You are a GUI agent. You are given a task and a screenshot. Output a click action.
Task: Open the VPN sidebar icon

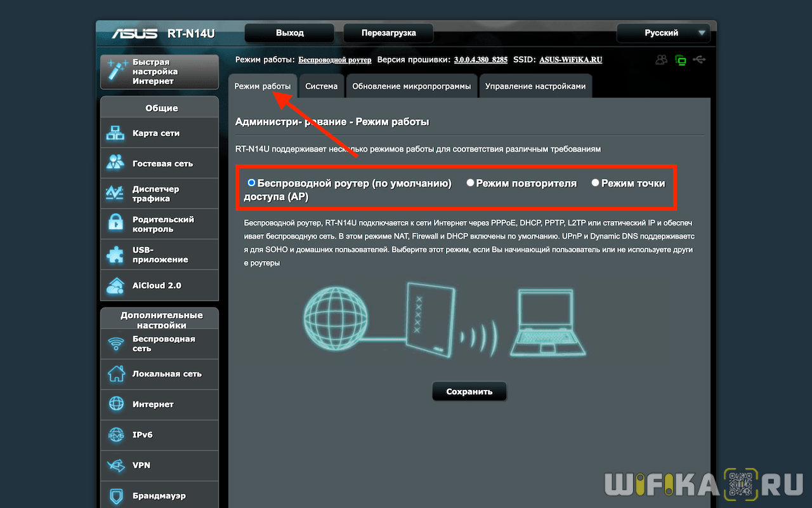click(115, 465)
